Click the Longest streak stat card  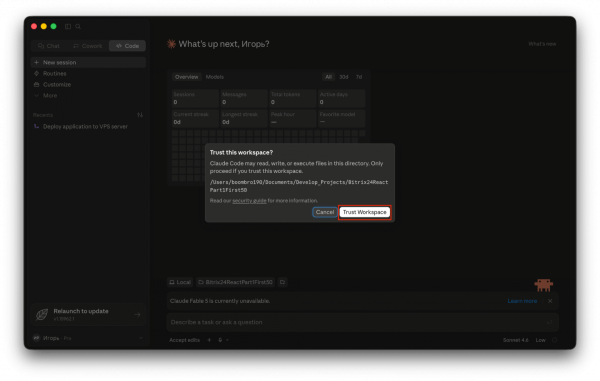[244, 118]
